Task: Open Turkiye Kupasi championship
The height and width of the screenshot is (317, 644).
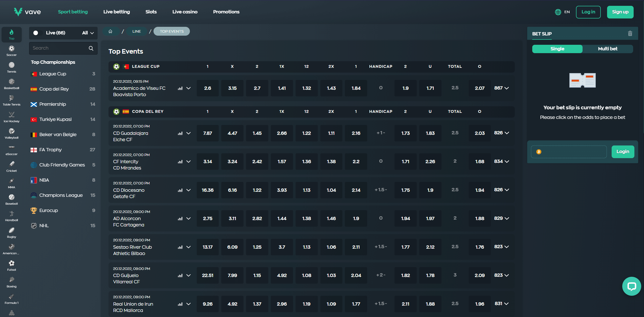Action: (63, 119)
